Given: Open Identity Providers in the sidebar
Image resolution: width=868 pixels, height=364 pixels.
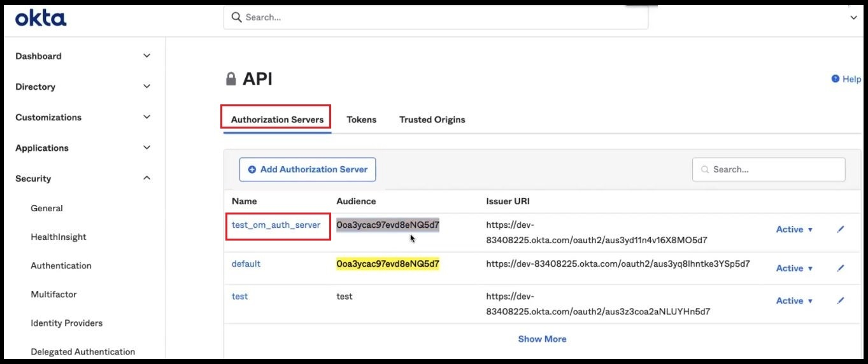Looking at the screenshot, I should (x=66, y=323).
